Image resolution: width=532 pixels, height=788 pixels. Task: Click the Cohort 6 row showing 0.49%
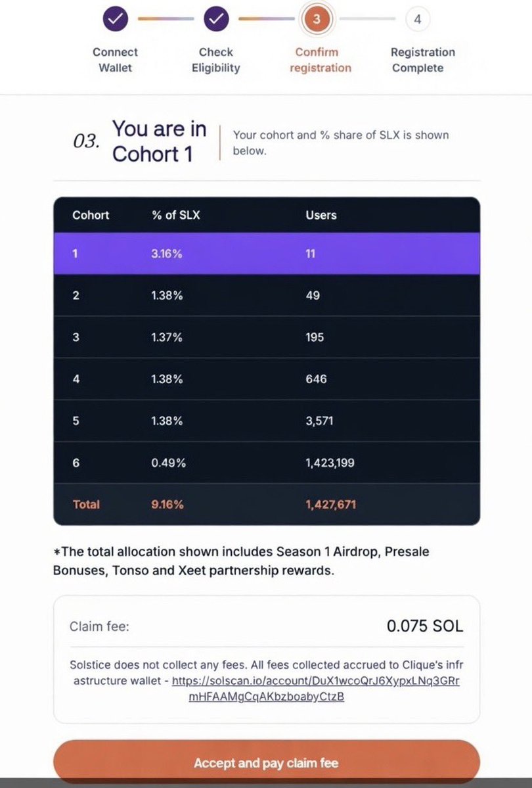[266, 463]
